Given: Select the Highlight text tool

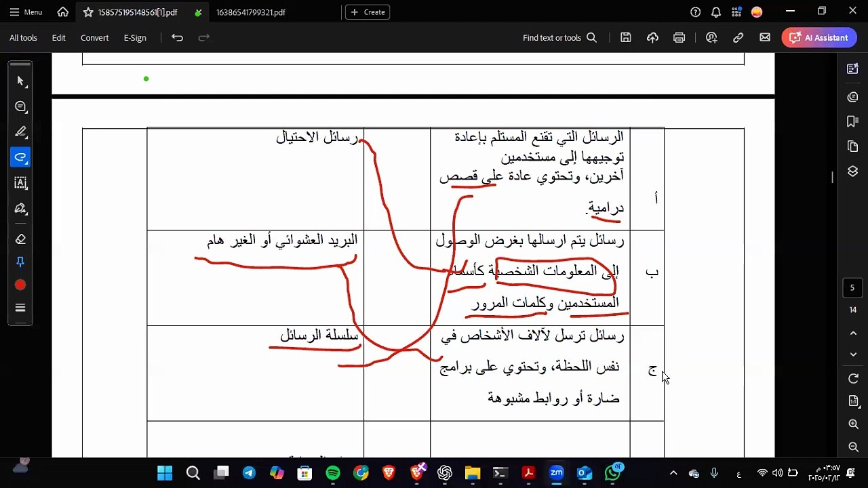Looking at the screenshot, I should (x=20, y=132).
